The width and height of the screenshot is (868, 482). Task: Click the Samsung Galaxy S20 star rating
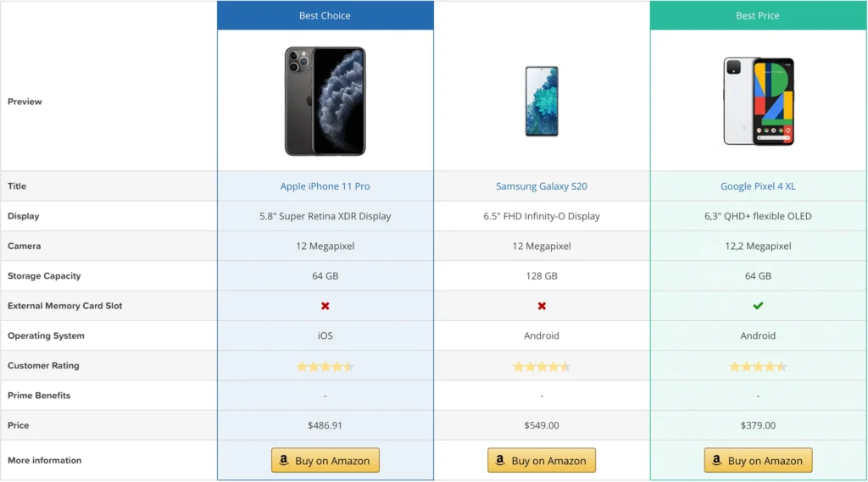coord(542,367)
